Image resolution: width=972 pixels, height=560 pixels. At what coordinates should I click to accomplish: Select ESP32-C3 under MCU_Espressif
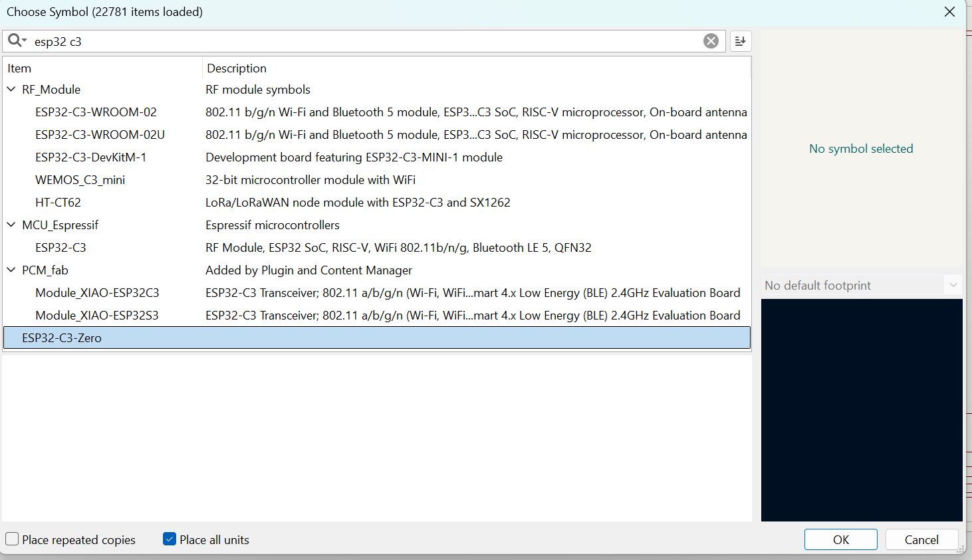(61, 248)
